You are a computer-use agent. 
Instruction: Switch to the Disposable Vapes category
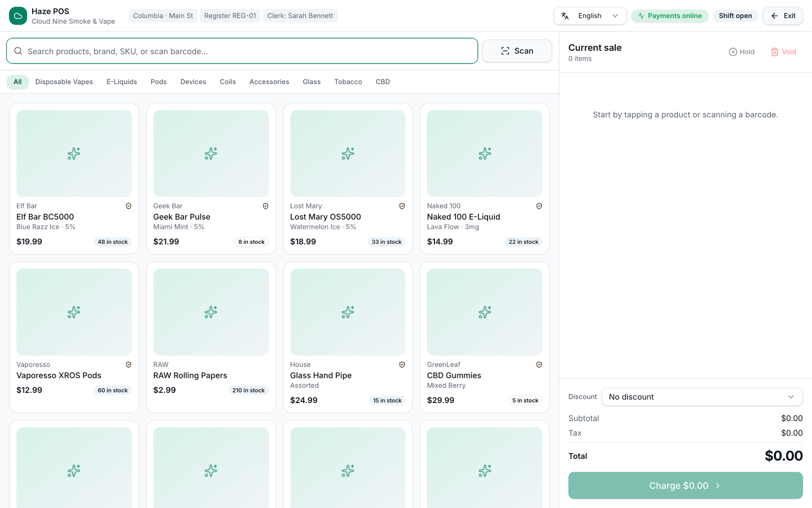click(64, 82)
